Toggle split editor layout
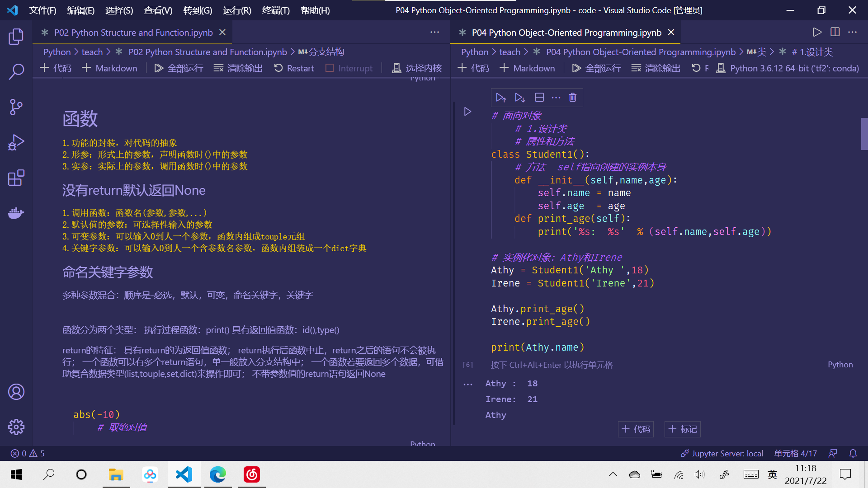 point(835,32)
